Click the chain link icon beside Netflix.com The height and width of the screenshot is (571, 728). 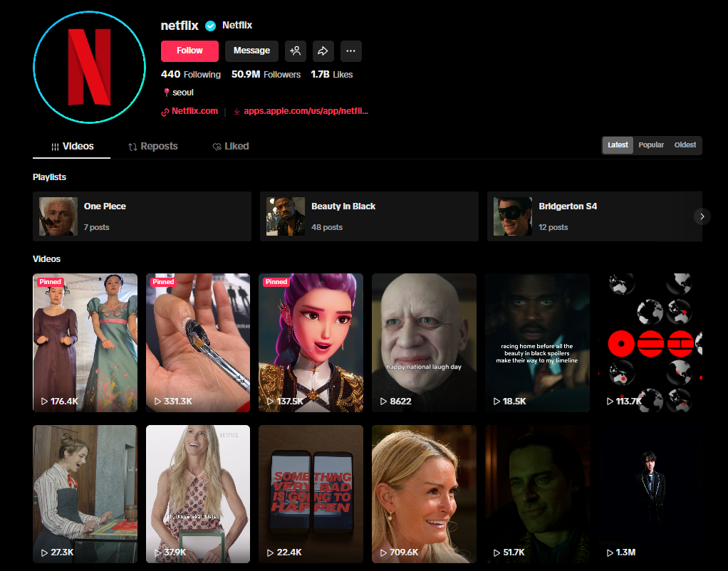[165, 112]
